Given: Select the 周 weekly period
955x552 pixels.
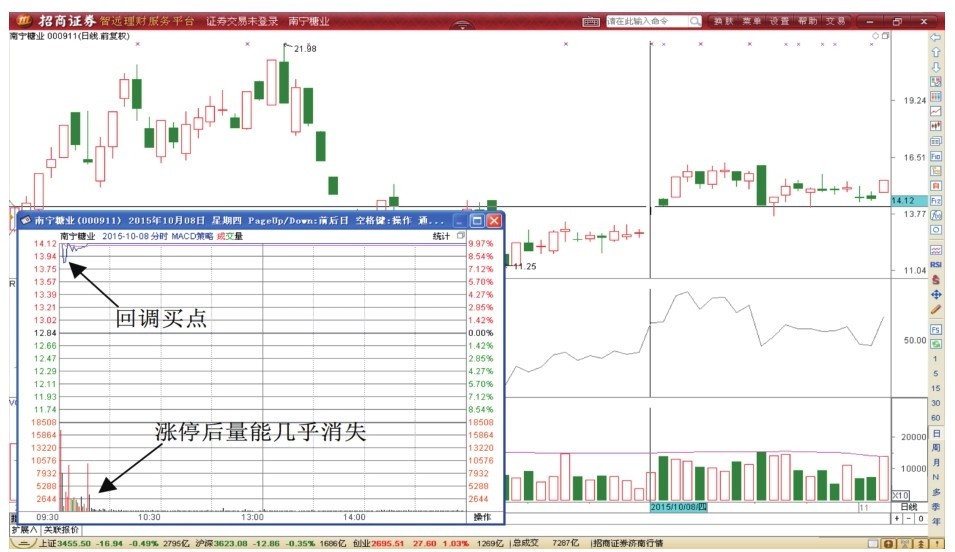Looking at the screenshot, I should [x=936, y=447].
